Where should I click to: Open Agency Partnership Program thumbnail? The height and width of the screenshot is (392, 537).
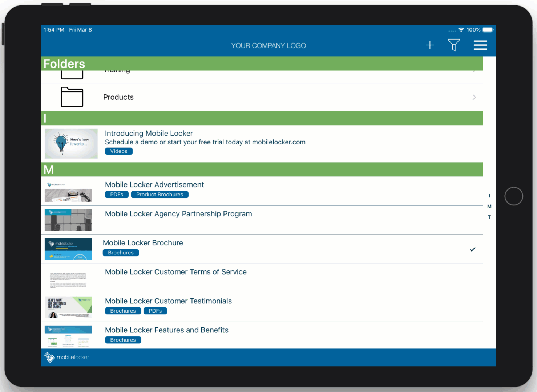(68, 220)
